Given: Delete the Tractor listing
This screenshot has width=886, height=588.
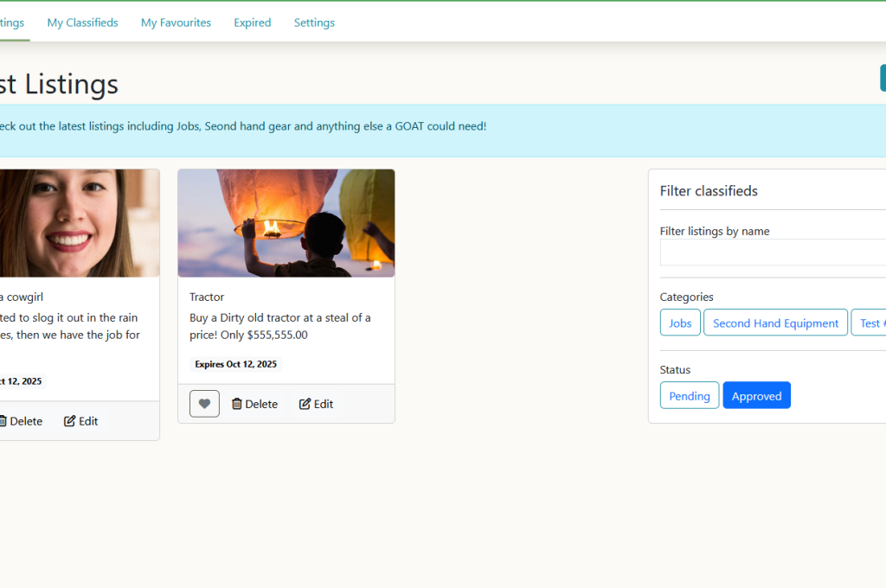Looking at the screenshot, I should 254,404.
